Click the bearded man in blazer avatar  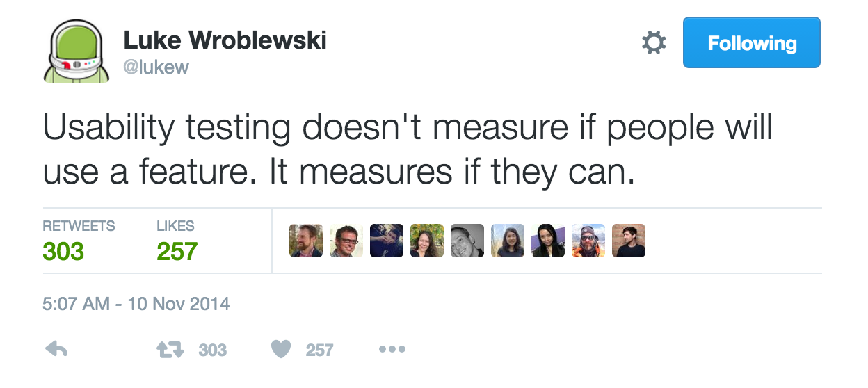306,241
